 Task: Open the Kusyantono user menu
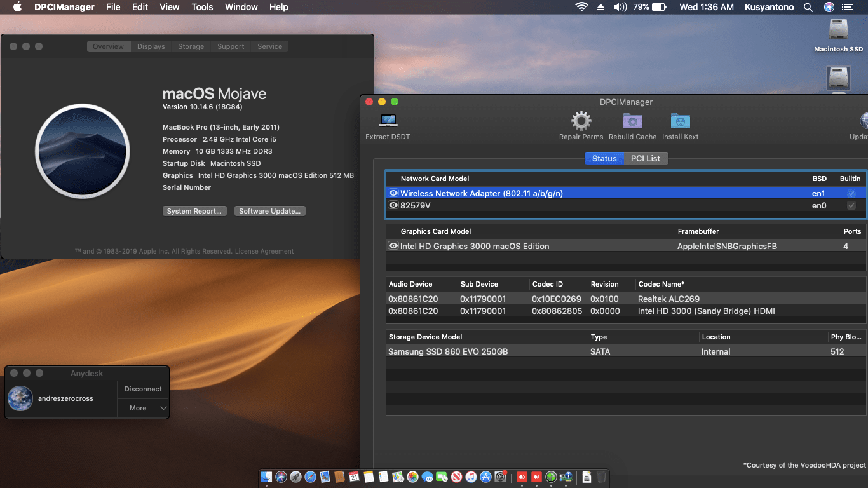coord(768,7)
